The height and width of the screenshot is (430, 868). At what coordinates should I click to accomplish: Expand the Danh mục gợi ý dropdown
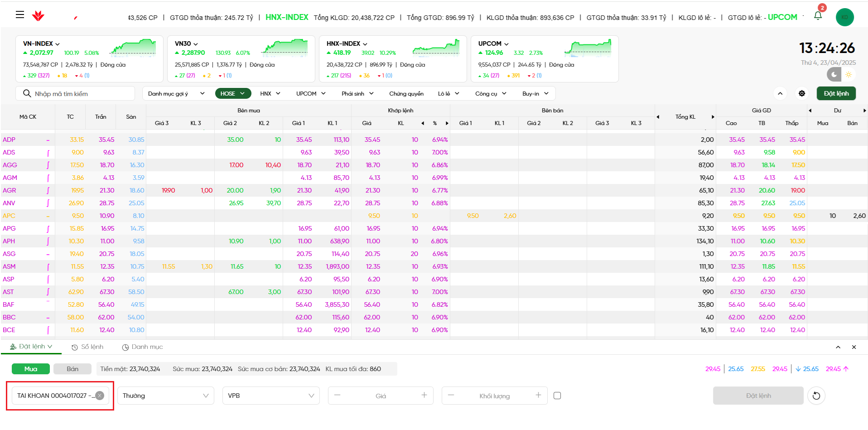[x=176, y=93]
